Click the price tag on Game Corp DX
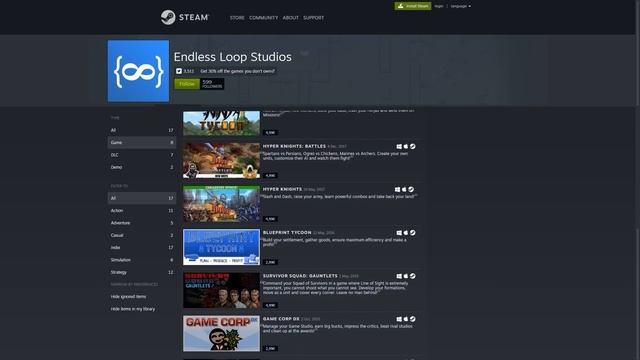640x360 pixels. (271, 349)
